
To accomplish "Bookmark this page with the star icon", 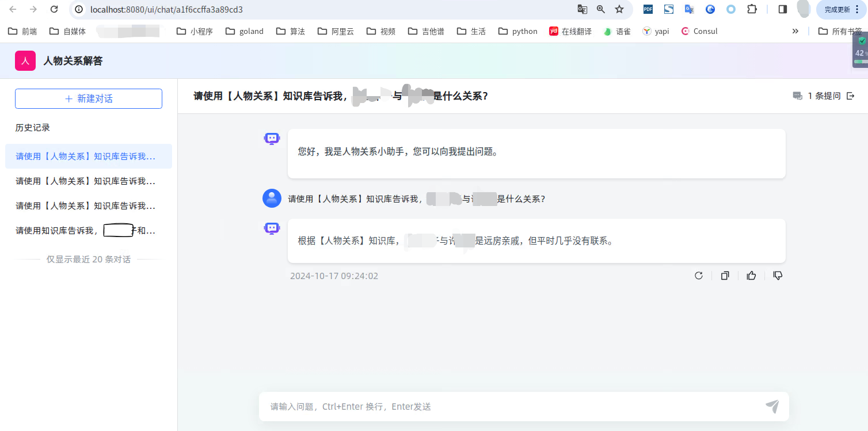I will pyautogui.click(x=619, y=9).
